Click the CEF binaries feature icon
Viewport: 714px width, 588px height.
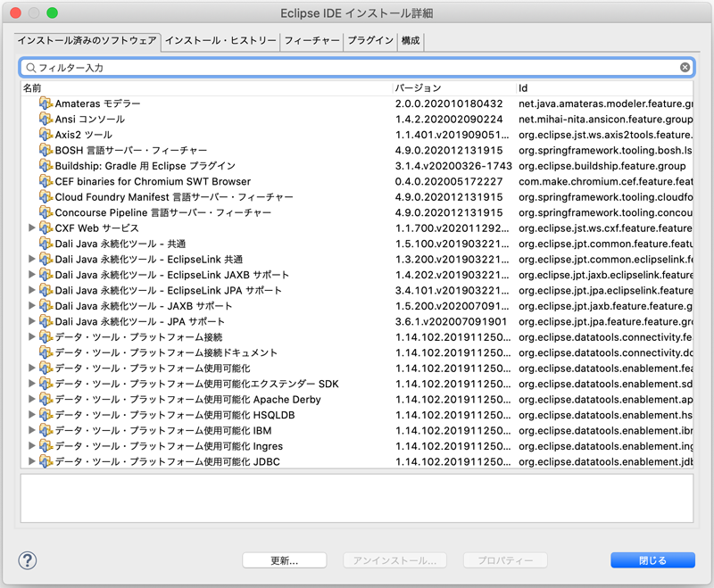pos(46,182)
